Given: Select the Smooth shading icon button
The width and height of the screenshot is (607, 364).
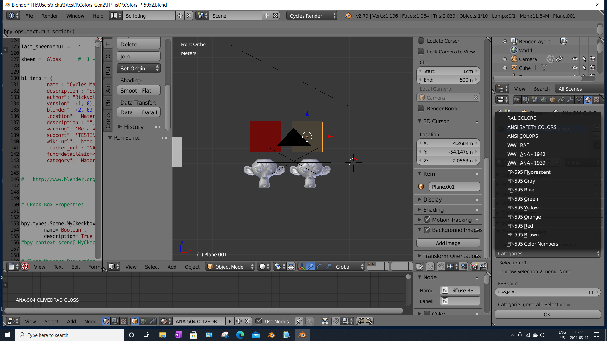Looking at the screenshot, I should tap(128, 91).
